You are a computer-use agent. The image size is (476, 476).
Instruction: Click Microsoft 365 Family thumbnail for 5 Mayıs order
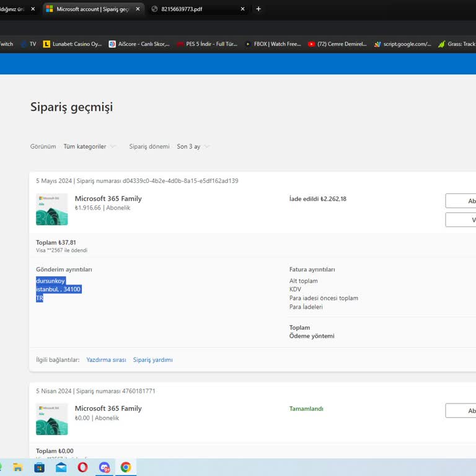[x=52, y=209]
